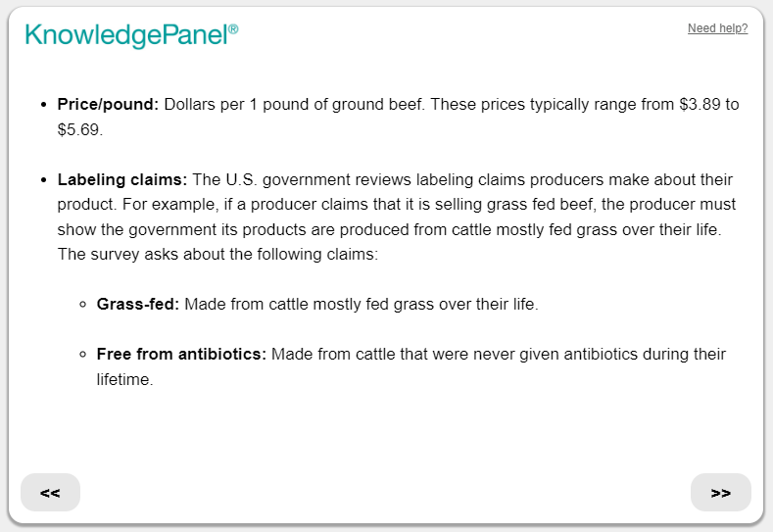Click 'Dollars per 1 pound of ground beef' text
Viewport: 773px width, 532px height.
coord(293,104)
